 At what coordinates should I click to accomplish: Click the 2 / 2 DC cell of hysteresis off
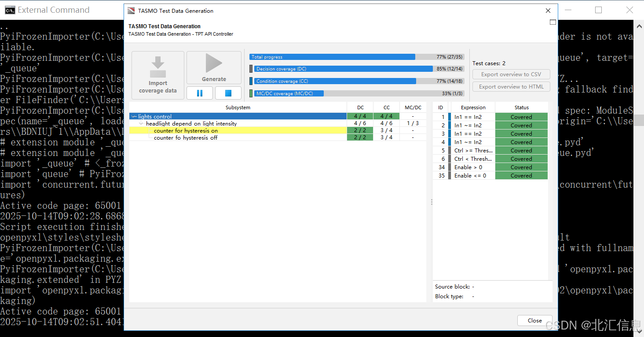360,137
